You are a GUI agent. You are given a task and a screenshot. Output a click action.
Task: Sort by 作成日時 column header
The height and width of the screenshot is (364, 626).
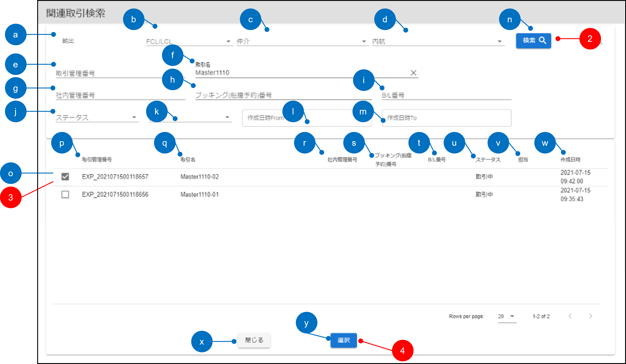pyautogui.click(x=570, y=160)
